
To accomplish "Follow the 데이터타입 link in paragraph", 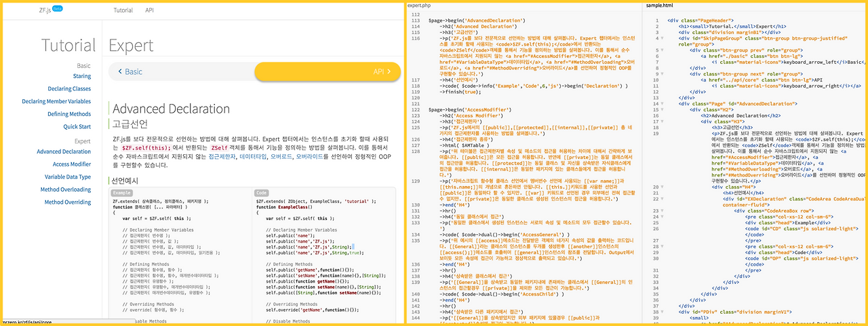I will click(x=253, y=156).
